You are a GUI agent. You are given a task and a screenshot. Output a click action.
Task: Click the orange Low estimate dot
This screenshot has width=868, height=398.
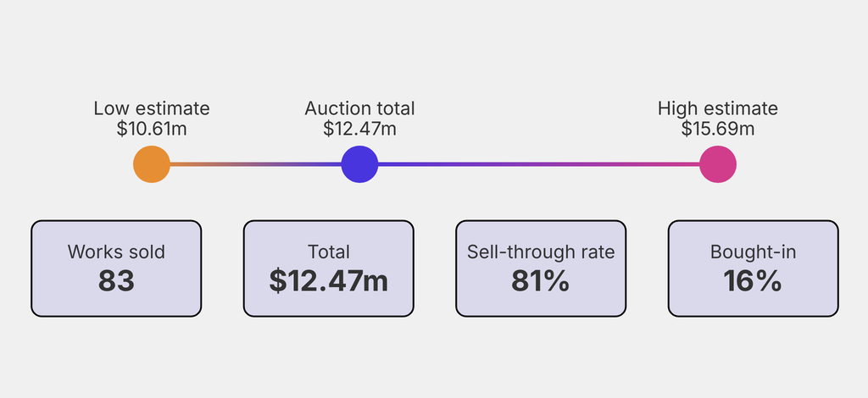152,164
